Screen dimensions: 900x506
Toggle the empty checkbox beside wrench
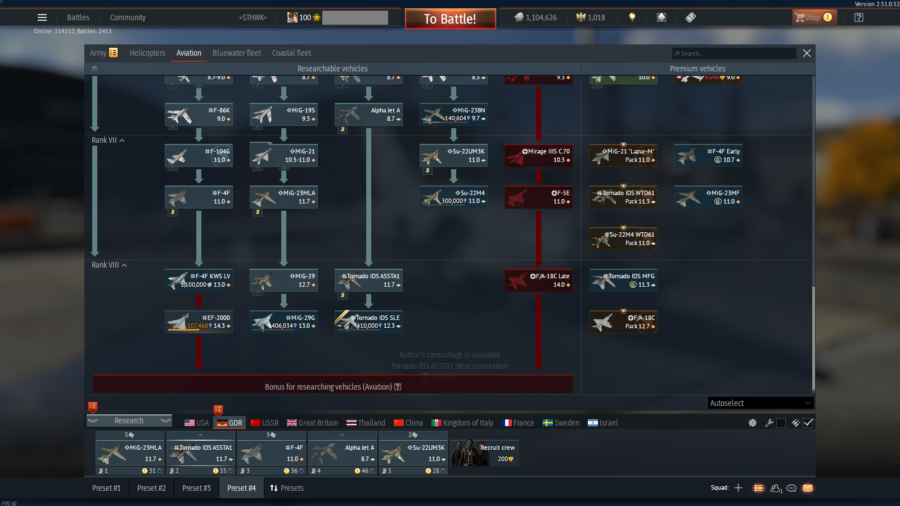pyautogui.click(x=781, y=423)
